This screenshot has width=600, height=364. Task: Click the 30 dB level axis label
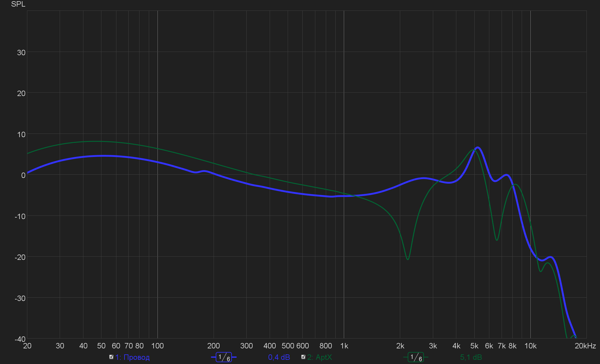(21, 53)
